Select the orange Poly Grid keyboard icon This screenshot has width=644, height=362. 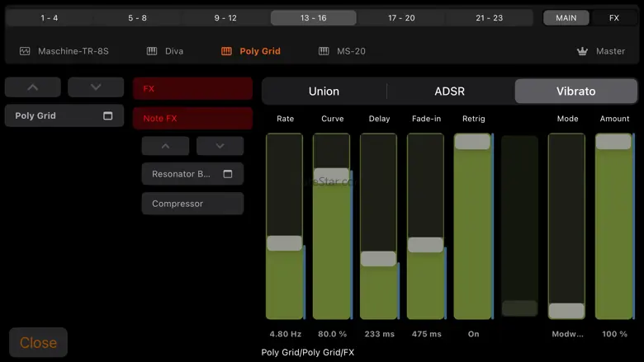click(226, 51)
